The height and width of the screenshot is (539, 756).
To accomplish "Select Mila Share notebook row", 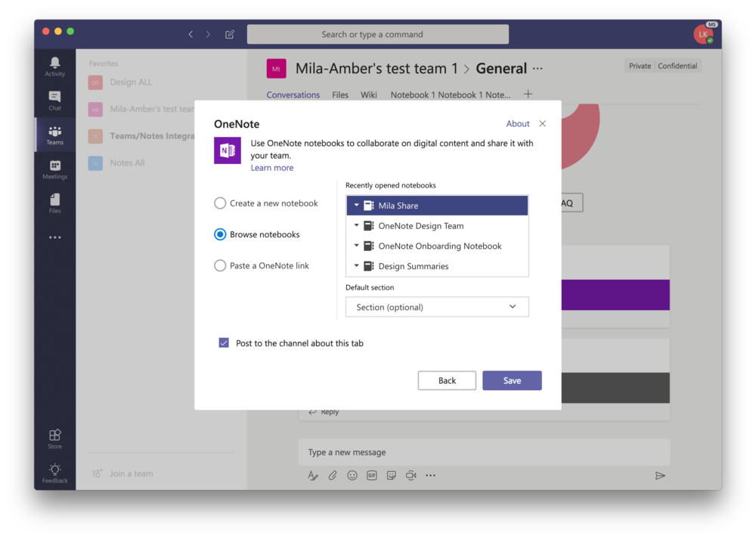I will [437, 206].
